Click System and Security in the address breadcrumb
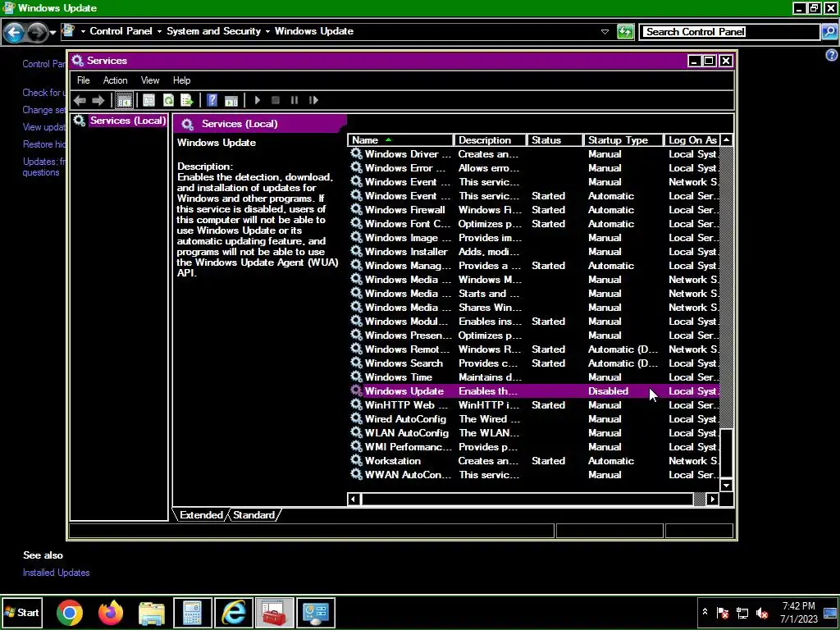 click(213, 31)
